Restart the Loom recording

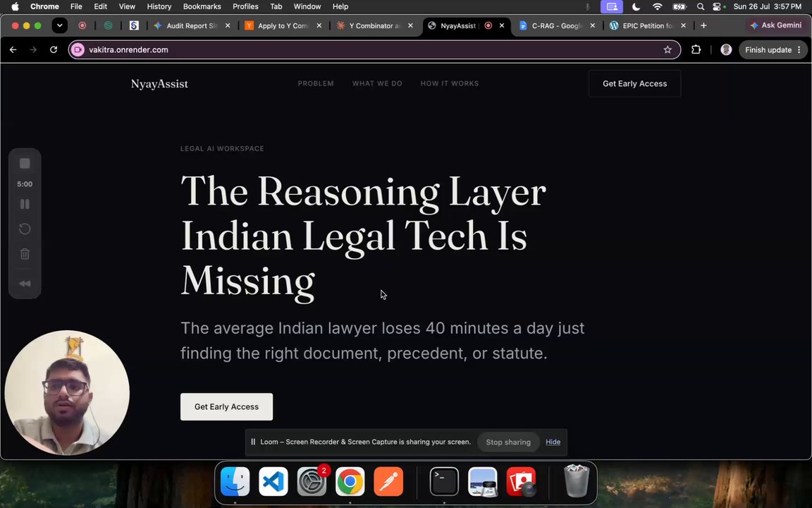coord(25,229)
